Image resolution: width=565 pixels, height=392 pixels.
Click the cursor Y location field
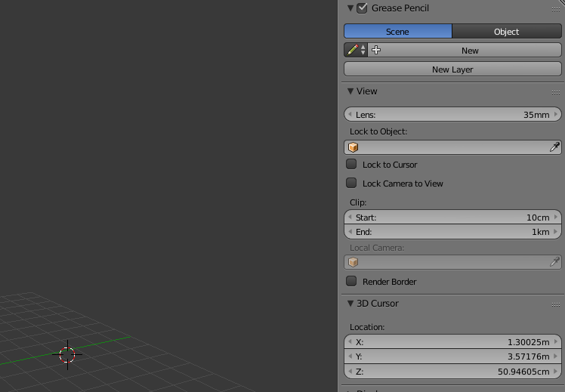tap(452, 357)
